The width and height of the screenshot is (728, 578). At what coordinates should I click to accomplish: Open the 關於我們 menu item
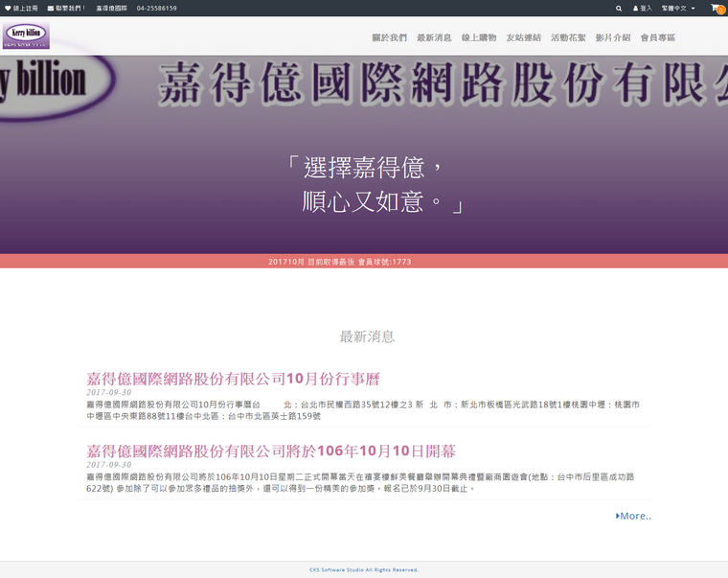390,37
